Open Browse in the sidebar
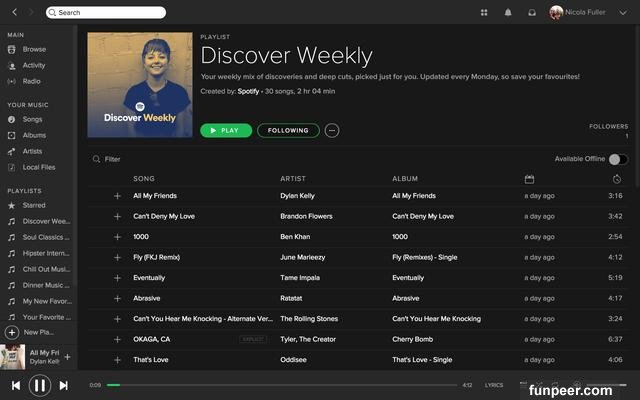 [34, 49]
